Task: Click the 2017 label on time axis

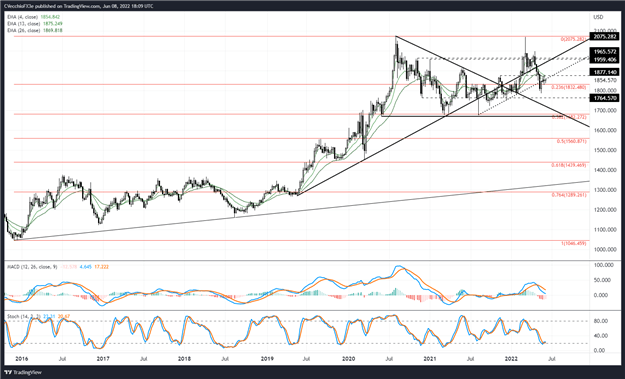Action: pyautogui.click(x=103, y=359)
